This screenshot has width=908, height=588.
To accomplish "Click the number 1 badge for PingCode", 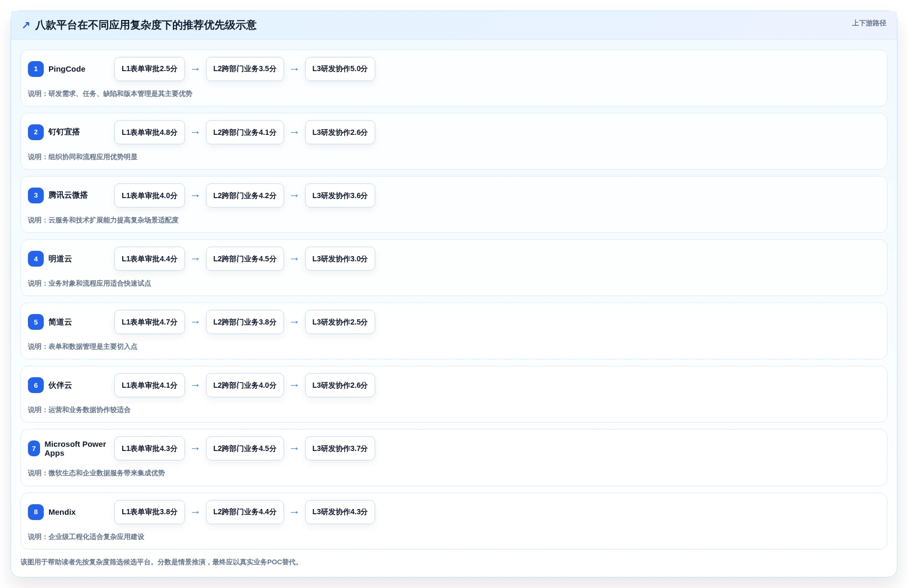I will pyautogui.click(x=36, y=69).
